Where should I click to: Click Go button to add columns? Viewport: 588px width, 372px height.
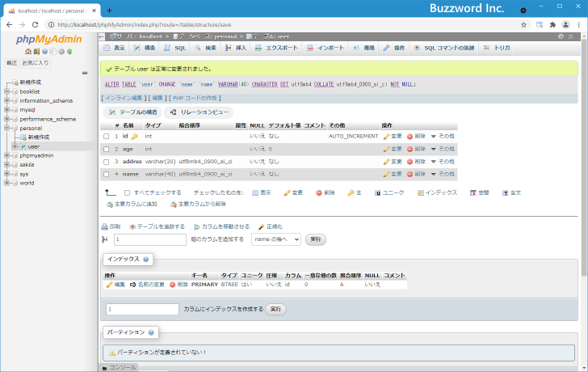point(316,239)
